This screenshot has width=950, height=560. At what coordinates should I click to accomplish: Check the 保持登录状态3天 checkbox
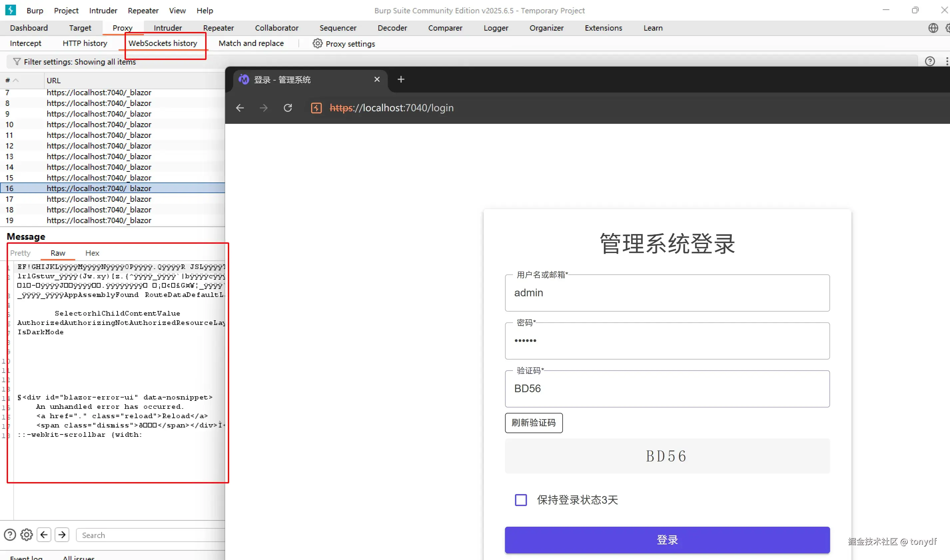pos(521,500)
